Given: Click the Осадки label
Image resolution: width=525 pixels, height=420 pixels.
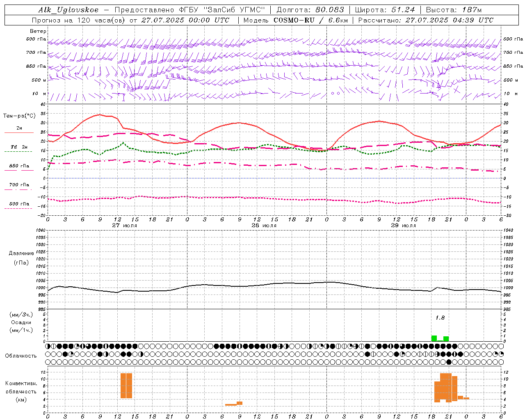Looking at the screenshot, I should coord(21,322).
